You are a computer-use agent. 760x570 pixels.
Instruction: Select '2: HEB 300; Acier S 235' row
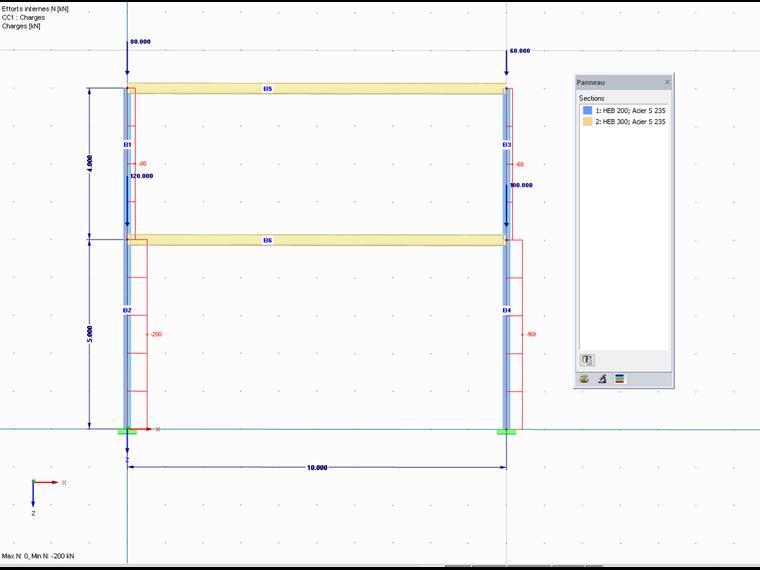coord(624,122)
